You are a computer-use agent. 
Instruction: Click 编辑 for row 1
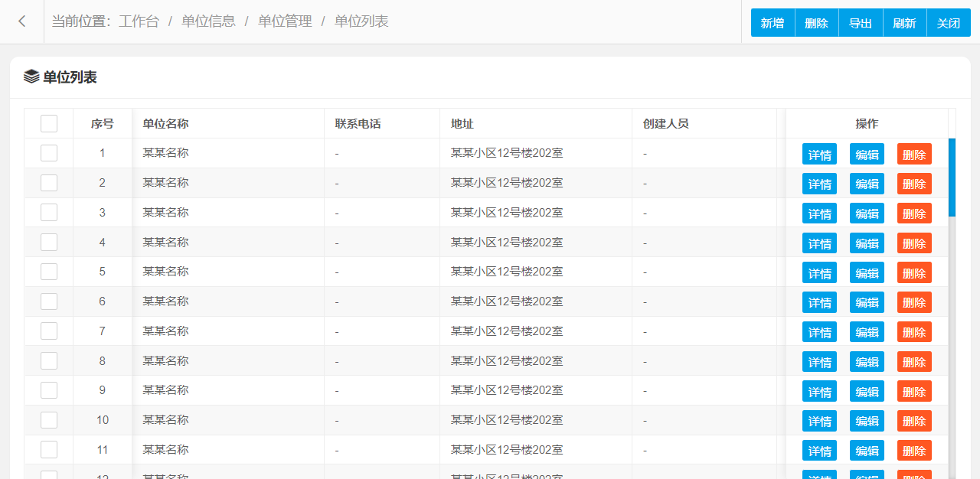pos(867,154)
